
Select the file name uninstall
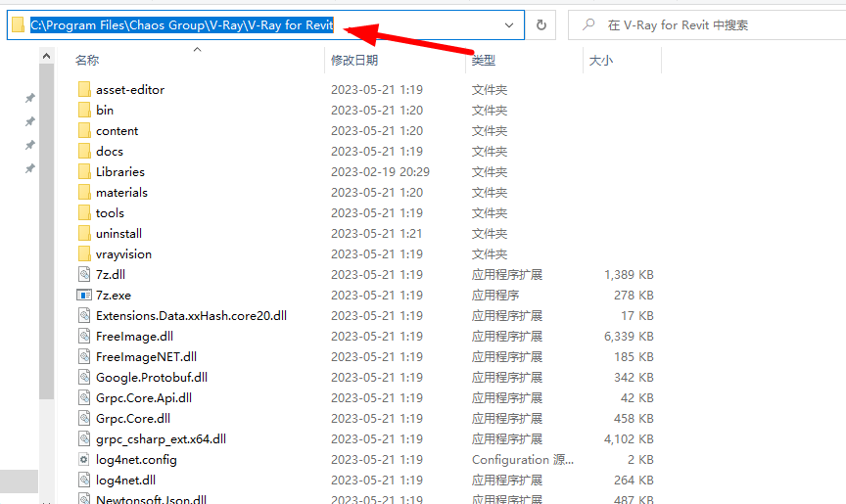[118, 233]
